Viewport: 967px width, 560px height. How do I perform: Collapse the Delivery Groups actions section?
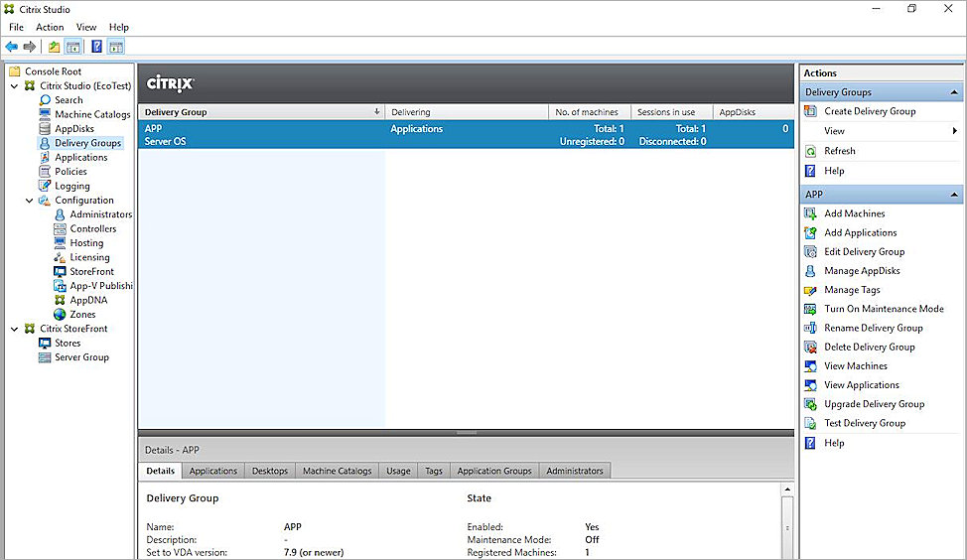(x=955, y=92)
